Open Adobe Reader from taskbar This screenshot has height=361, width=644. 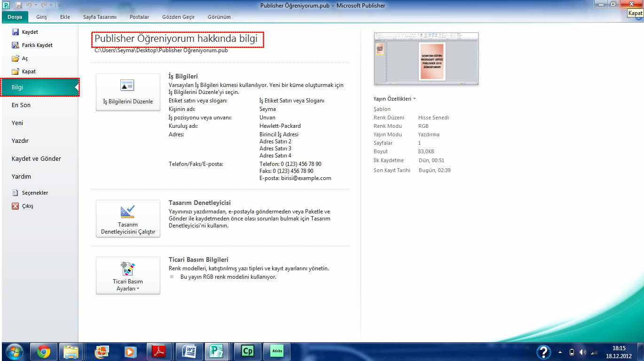(159, 352)
